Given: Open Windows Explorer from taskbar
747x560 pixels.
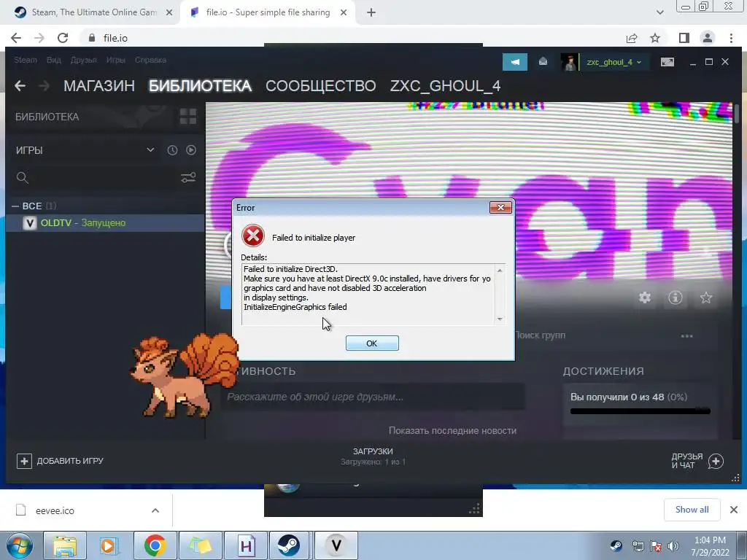Looking at the screenshot, I should tap(65, 545).
